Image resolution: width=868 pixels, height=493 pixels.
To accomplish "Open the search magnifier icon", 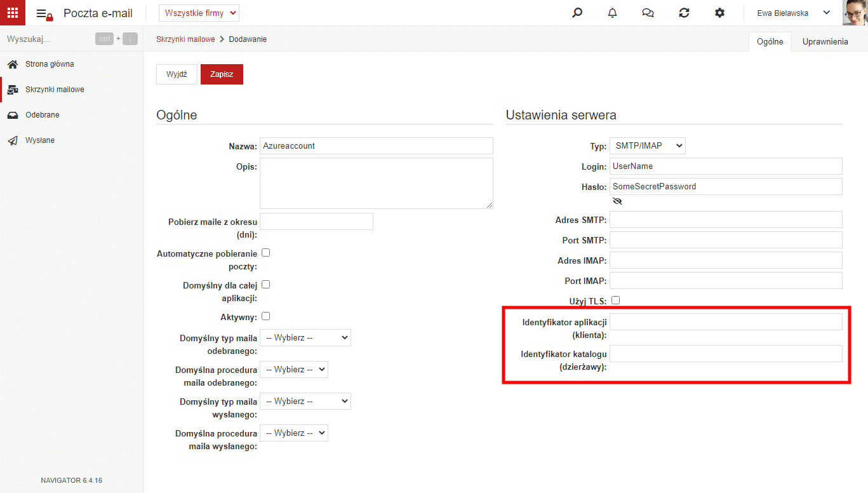I will coord(577,13).
